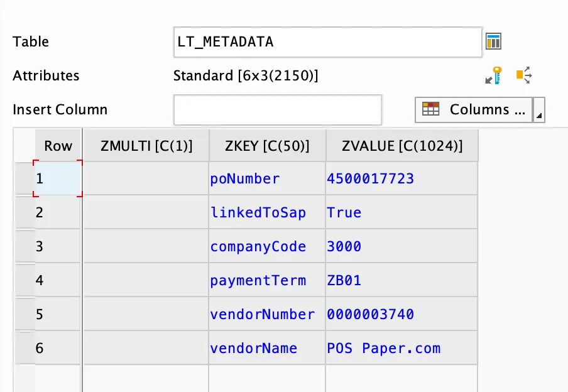Select the ZKEY [C(50)] column header
This screenshot has height=392, width=568.
pos(267,146)
